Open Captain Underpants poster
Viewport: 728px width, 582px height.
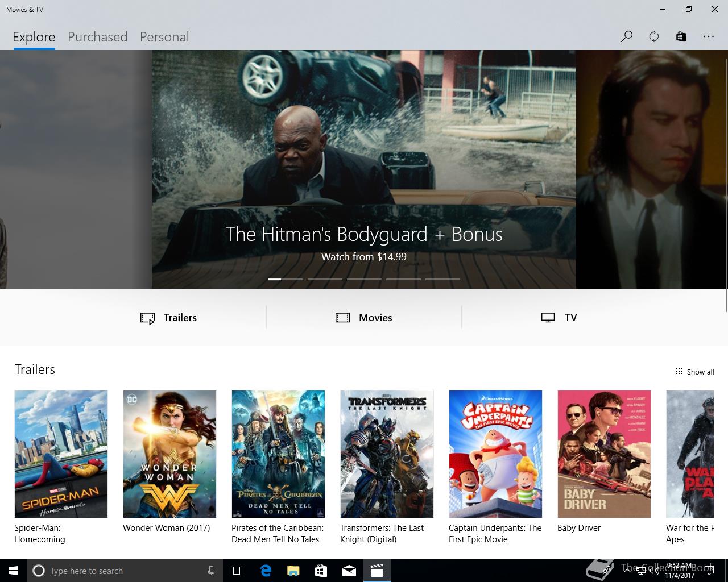pyautogui.click(x=495, y=454)
